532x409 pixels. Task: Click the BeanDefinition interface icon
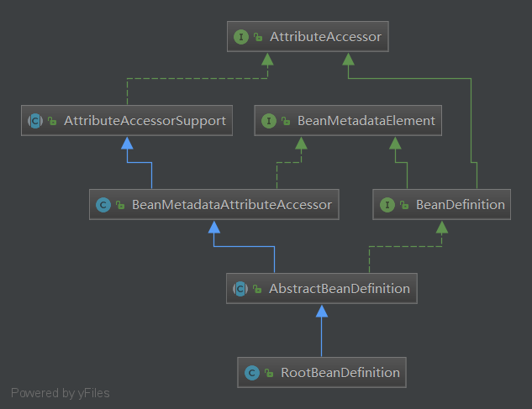coord(387,204)
